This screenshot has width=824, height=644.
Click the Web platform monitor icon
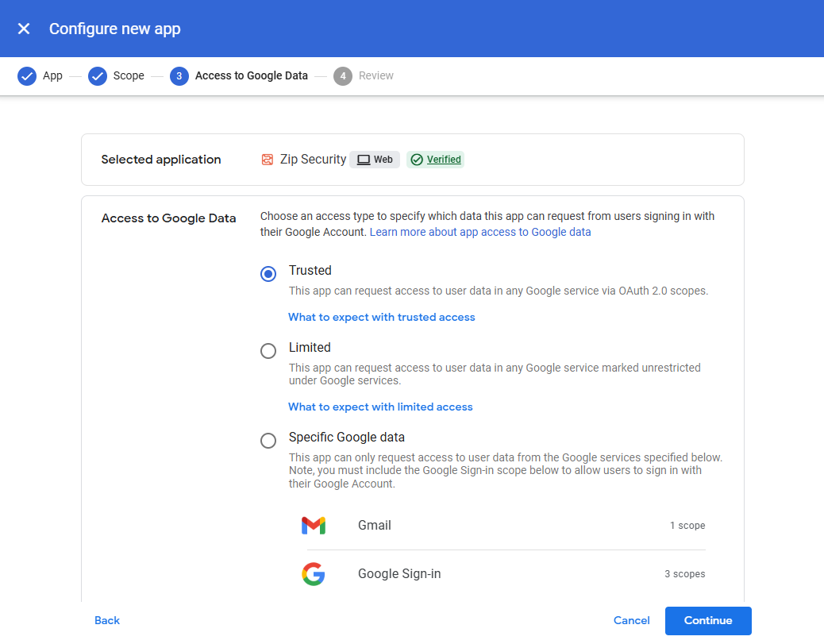click(364, 160)
